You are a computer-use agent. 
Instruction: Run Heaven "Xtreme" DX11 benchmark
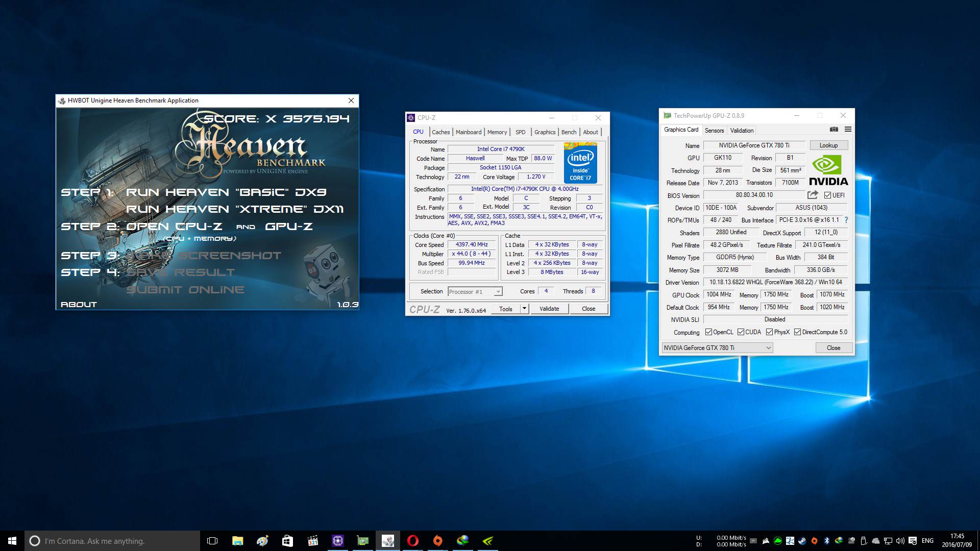(x=235, y=209)
